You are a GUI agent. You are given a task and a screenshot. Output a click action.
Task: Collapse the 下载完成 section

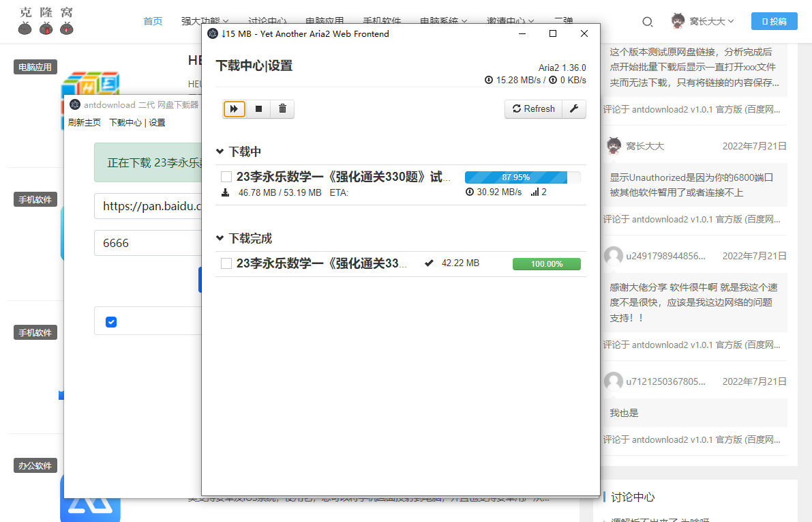[219, 238]
